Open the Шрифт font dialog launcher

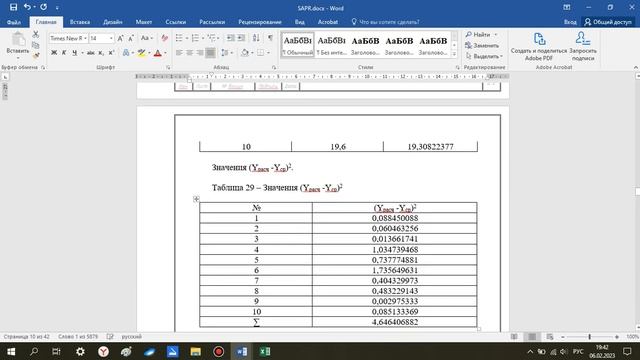168,67
